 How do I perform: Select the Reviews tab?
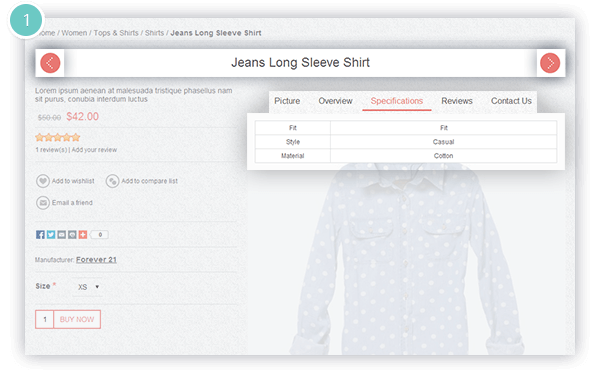click(457, 101)
